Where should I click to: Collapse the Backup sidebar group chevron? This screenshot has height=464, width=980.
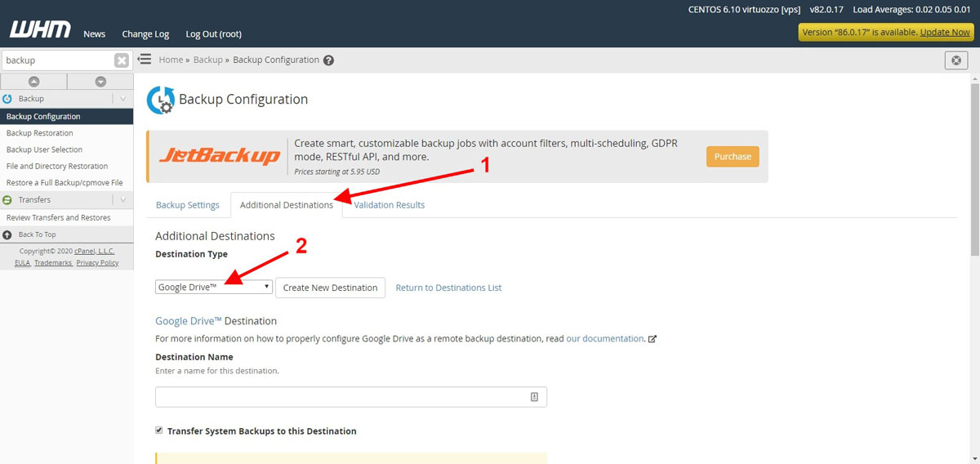click(123, 99)
